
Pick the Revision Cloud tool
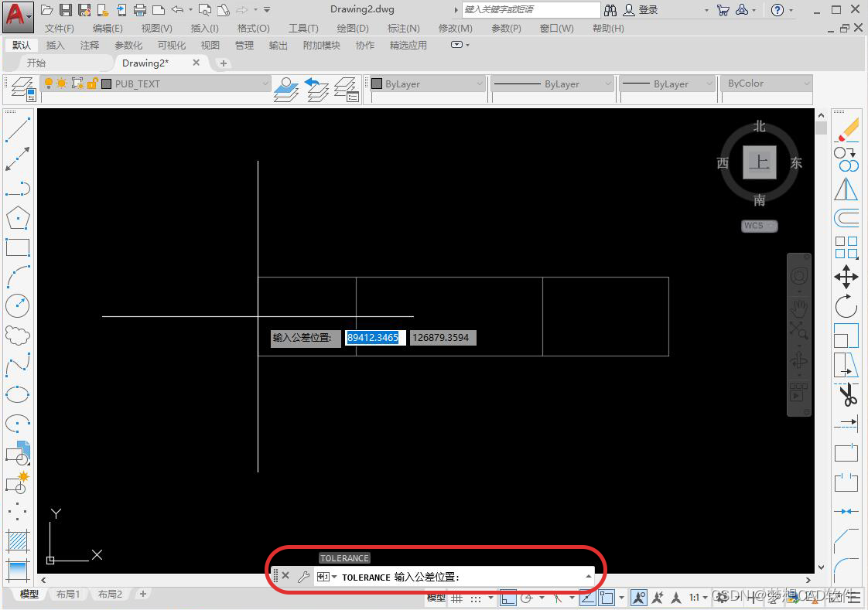pyautogui.click(x=17, y=336)
